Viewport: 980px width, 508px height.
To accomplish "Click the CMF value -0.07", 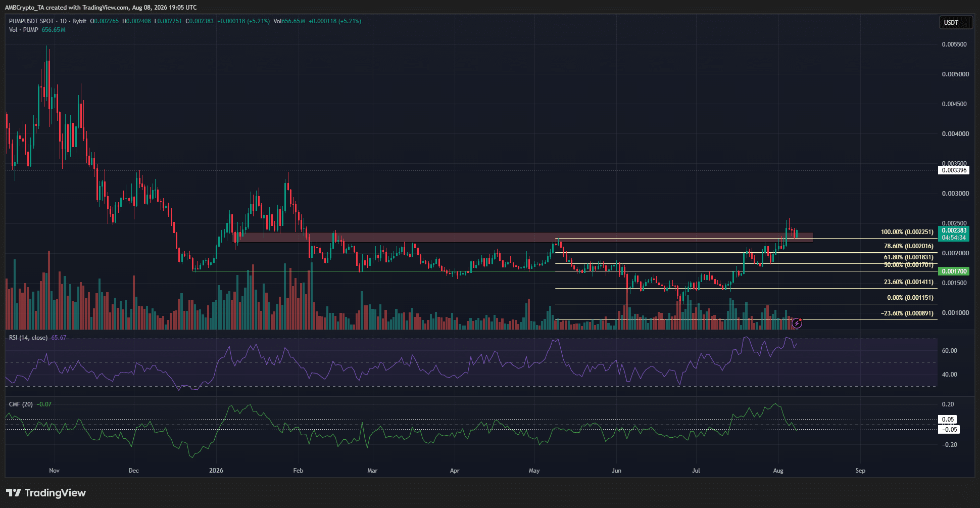I will [x=44, y=404].
